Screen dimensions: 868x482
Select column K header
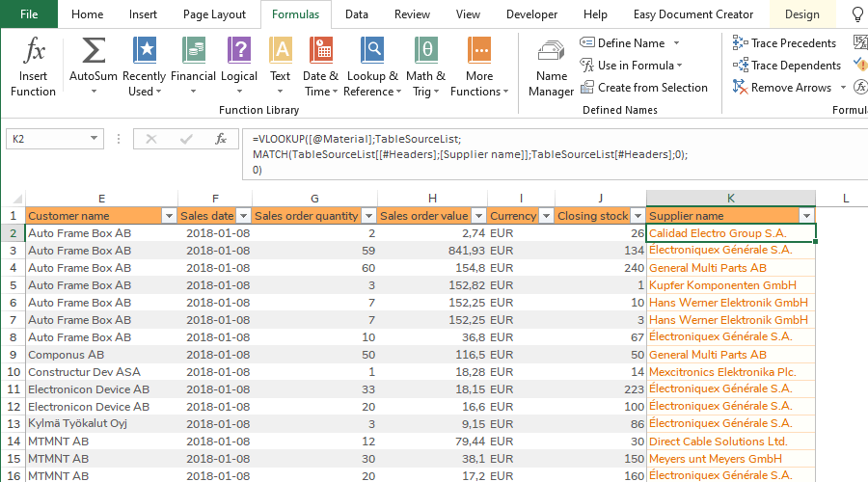tap(731, 199)
